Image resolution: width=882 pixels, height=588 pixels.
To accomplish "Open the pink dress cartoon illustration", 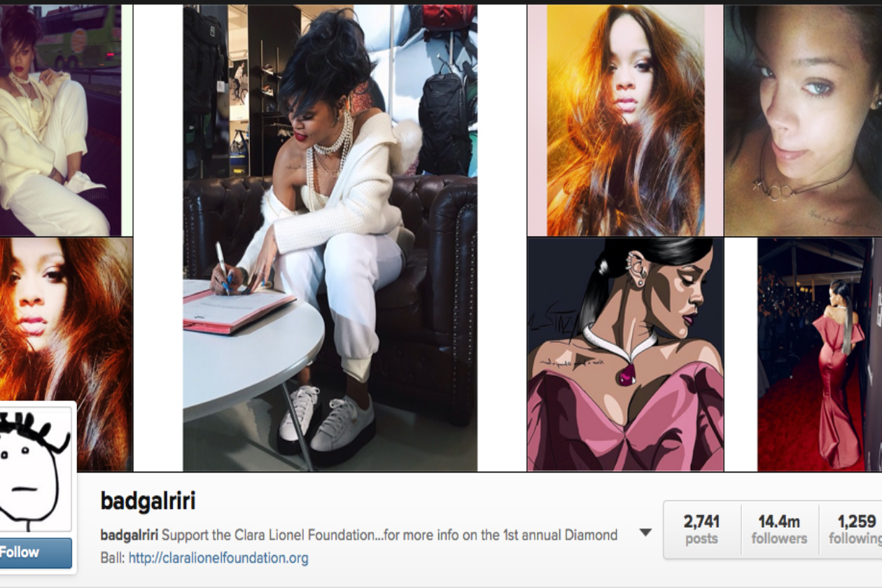I will [625, 354].
